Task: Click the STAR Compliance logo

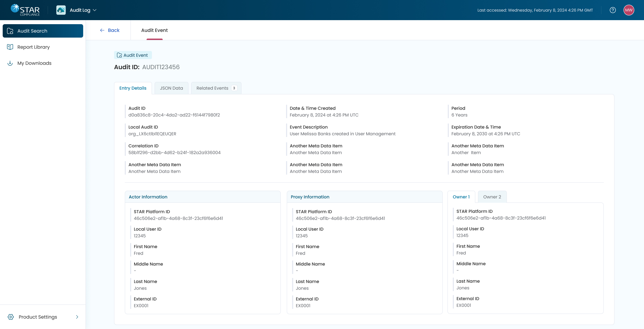Action: (25, 10)
